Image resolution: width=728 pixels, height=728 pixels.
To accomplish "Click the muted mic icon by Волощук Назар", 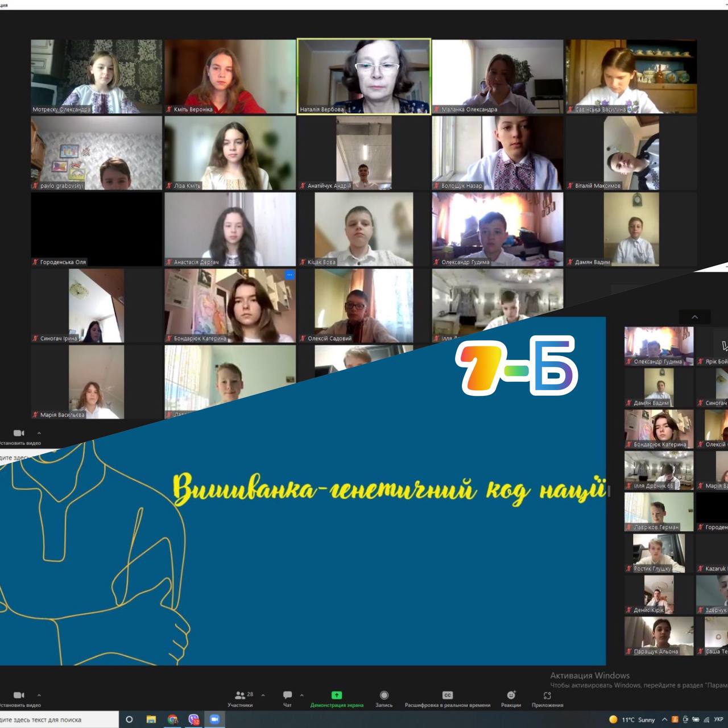I will (x=436, y=185).
